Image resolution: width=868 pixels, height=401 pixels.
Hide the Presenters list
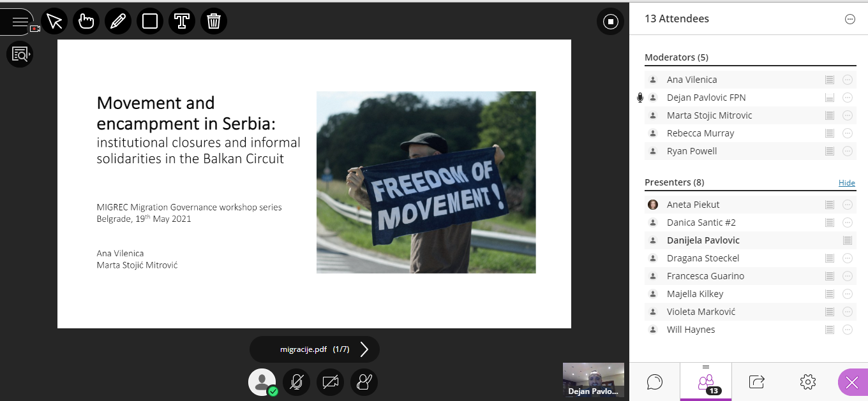click(x=846, y=183)
